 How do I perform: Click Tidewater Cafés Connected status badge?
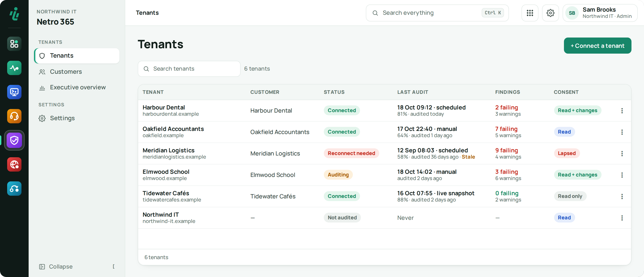(x=341, y=196)
